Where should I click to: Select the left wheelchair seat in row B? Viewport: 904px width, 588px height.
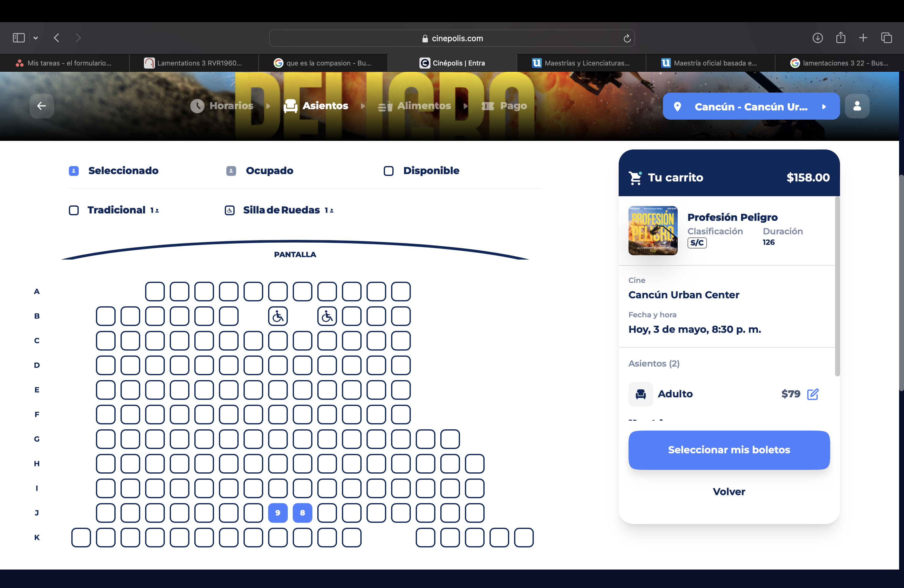[x=278, y=316]
